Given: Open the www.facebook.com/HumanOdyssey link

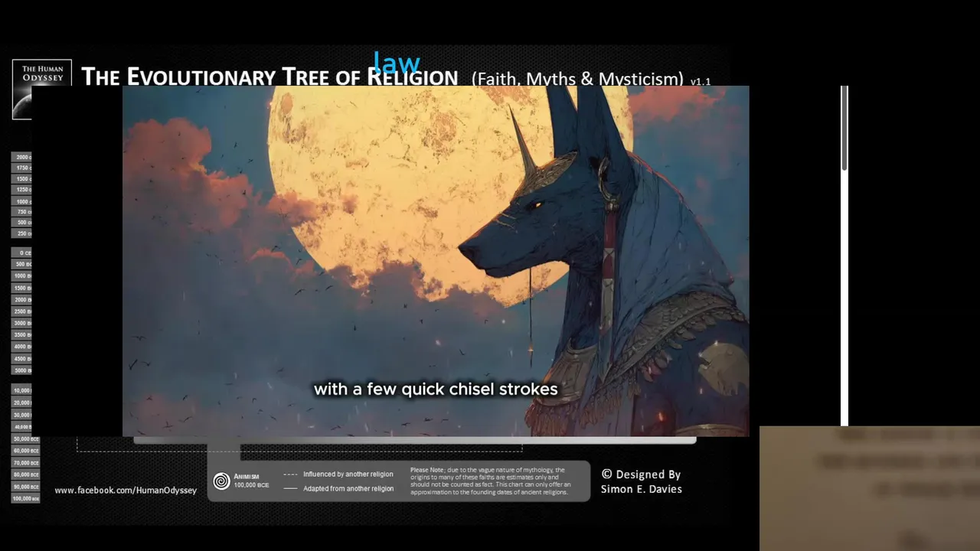Looking at the screenshot, I should click(x=126, y=491).
